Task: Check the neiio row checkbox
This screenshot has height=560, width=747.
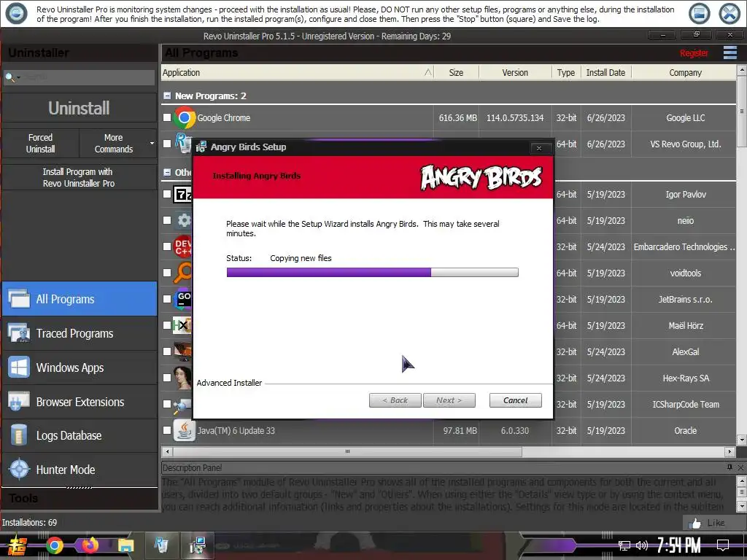Action: click(x=167, y=220)
